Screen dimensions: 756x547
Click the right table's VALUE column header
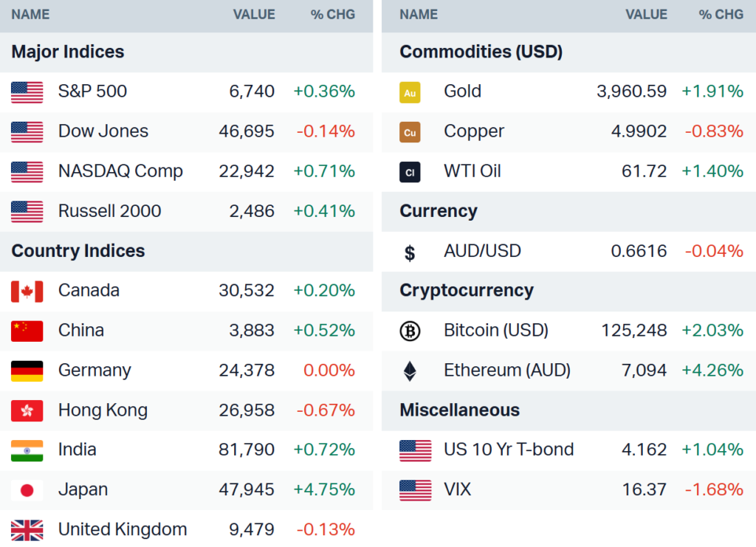tap(646, 15)
